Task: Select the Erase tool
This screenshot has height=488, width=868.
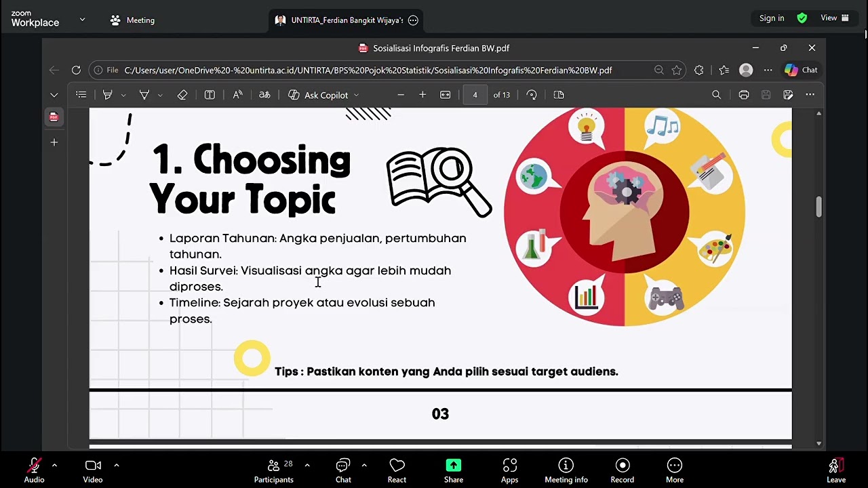Action: coord(182,95)
